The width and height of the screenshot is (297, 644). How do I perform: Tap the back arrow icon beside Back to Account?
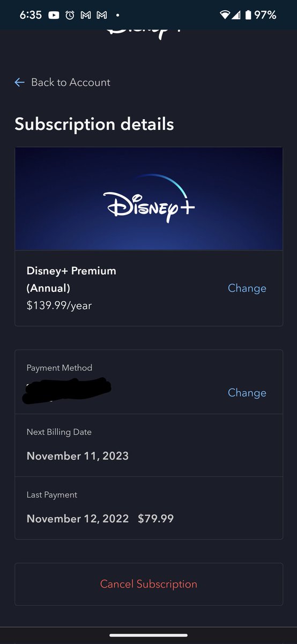pyautogui.click(x=20, y=82)
